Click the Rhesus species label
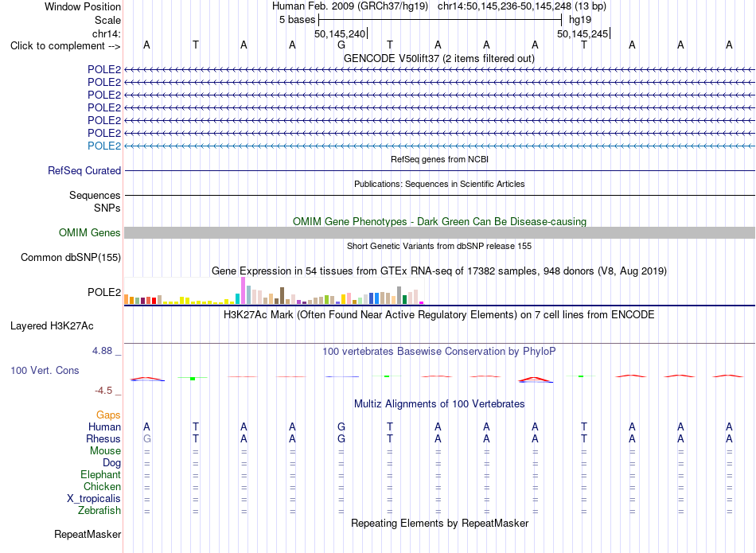Image resolution: width=756 pixels, height=553 pixels. pos(103,438)
